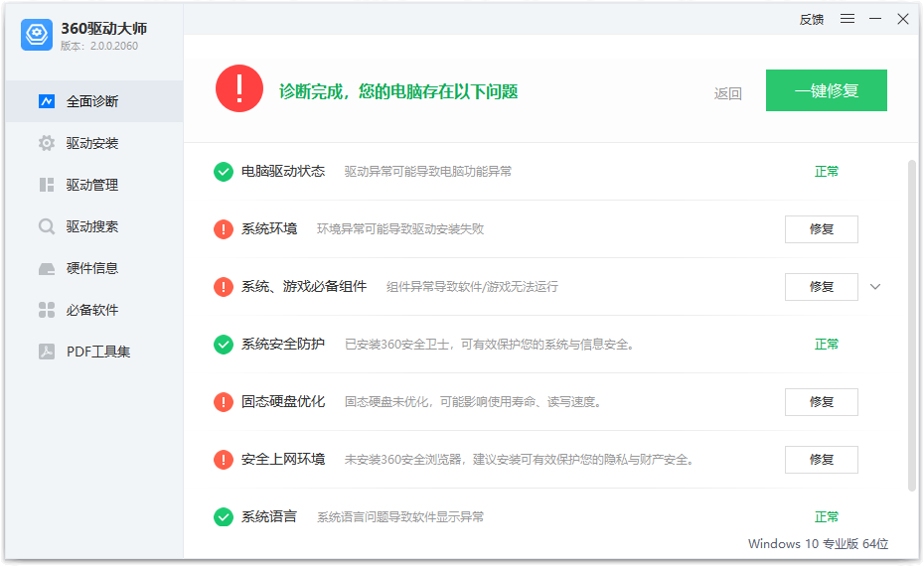The height and width of the screenshot is (566, 924).
Task: Click the 安全上网环境 row title
Action: tap(283, 459)
